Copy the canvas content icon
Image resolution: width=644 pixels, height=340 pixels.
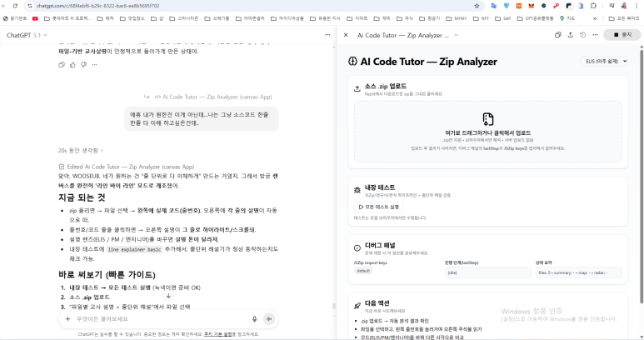tap(557, 35)
